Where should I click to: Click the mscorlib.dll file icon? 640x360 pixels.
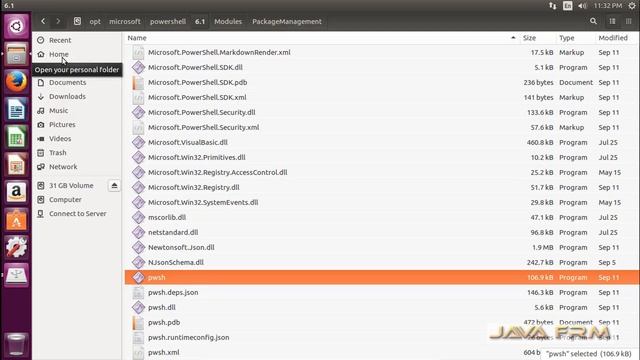click(138, 218)
